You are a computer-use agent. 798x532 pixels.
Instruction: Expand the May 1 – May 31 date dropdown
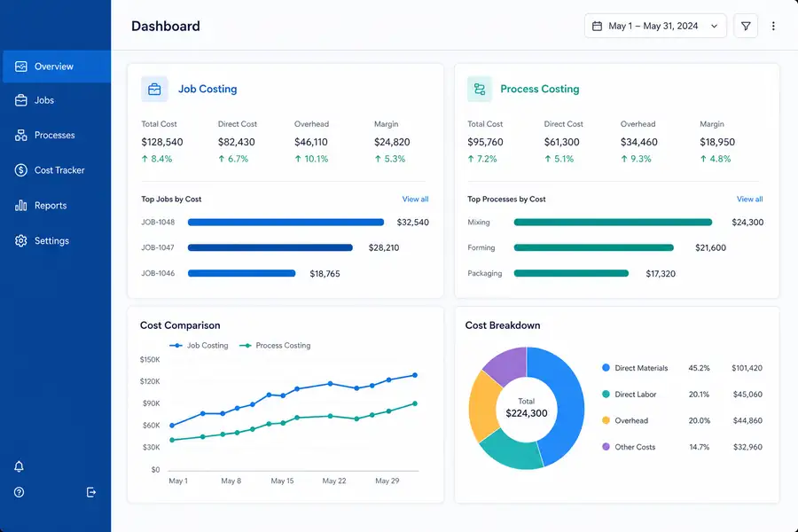coord(655,26)
